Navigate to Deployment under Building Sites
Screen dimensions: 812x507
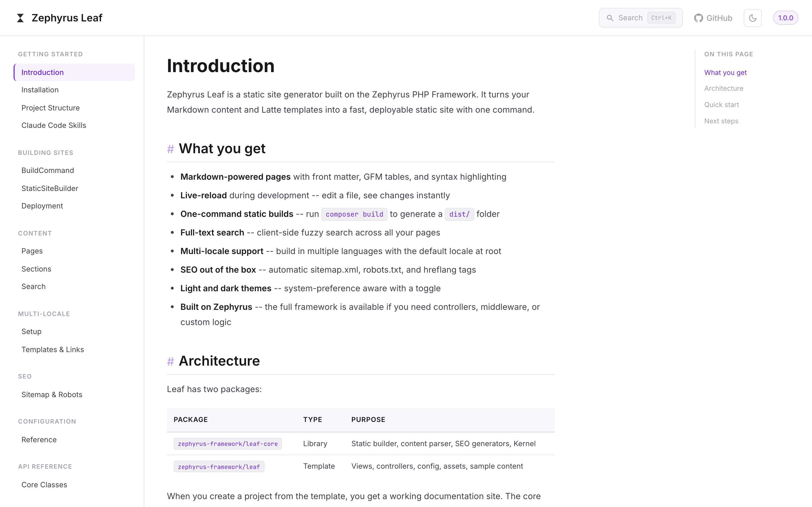coord(42,206)
